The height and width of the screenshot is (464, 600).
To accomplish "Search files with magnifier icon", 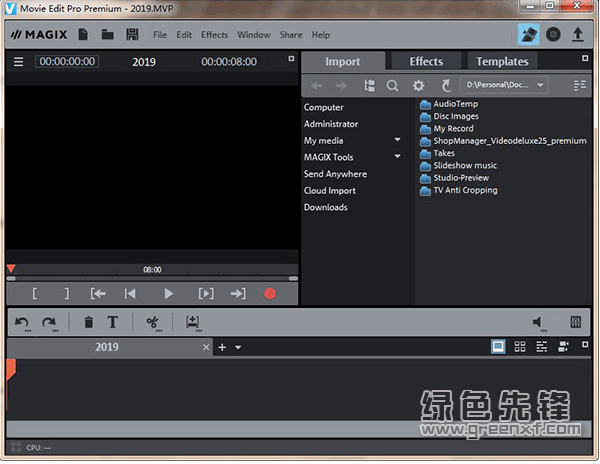I will (x=392, y=86).
